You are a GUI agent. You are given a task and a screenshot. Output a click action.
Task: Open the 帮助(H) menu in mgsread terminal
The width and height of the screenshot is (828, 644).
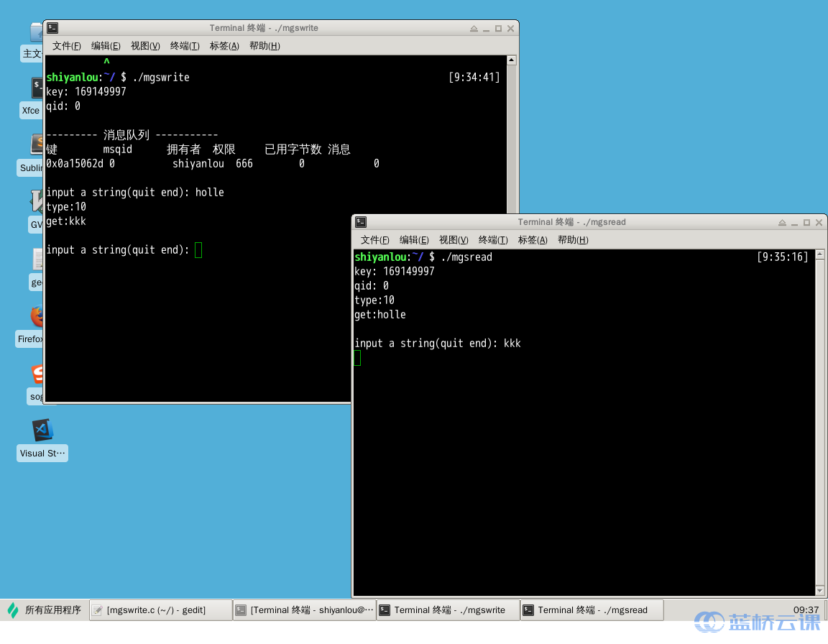(572, 239)
